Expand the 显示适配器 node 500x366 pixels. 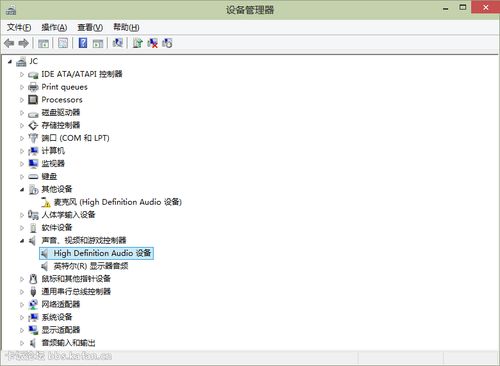coord(22,330)
